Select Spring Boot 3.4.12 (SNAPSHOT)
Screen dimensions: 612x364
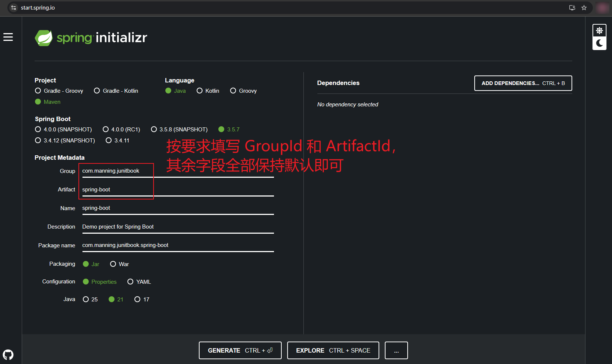65,141
